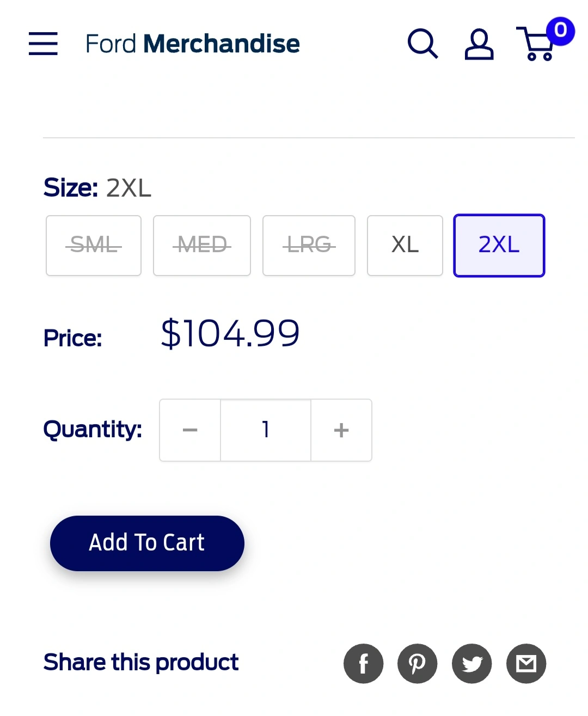Select size SML option

tap(94, 246)
